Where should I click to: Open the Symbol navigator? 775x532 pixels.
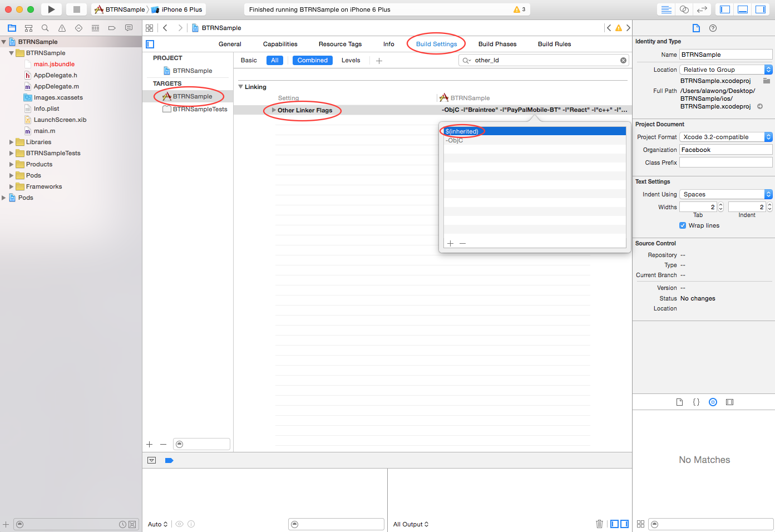28,28
